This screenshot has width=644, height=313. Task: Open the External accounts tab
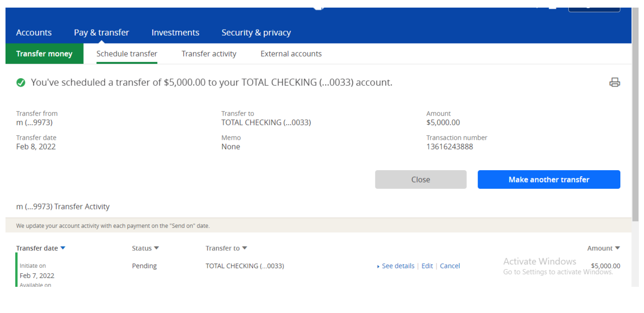pyautogui.click(x=291, y=54)
